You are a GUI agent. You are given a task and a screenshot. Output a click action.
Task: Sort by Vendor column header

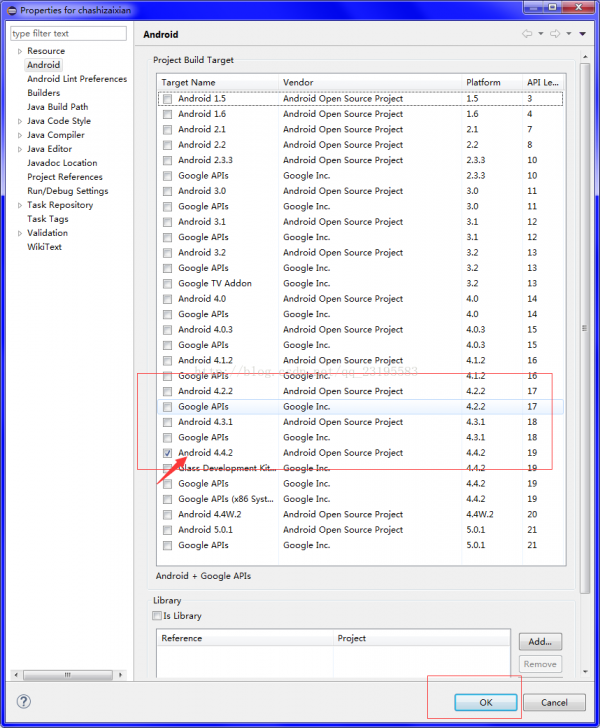(370, 82)
